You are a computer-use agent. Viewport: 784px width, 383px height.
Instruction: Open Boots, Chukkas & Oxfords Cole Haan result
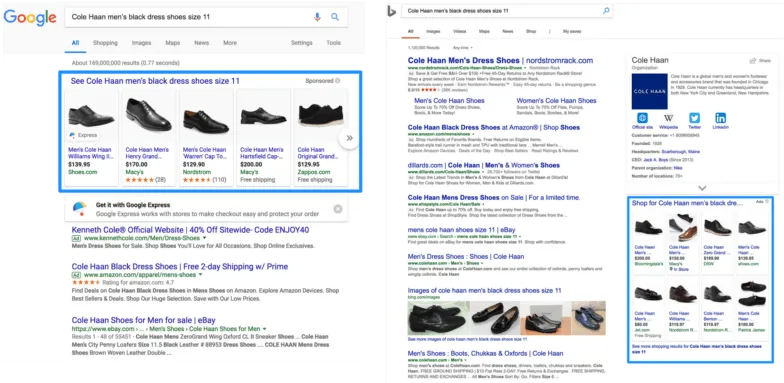click(486, 354)
